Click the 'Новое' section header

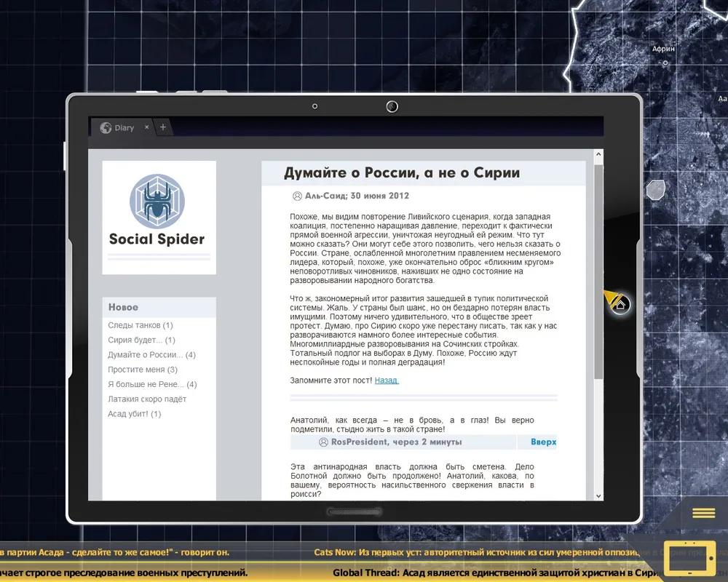[159, 307]
